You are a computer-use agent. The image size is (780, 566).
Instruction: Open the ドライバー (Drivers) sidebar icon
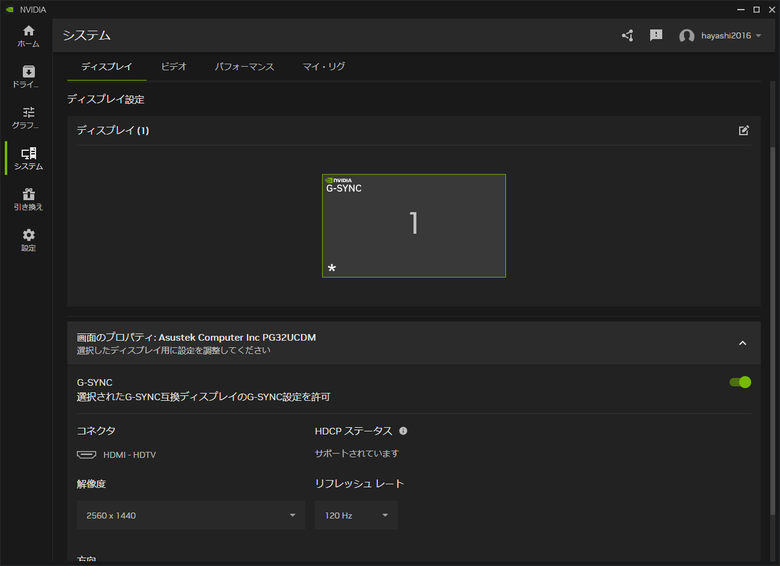28,77
